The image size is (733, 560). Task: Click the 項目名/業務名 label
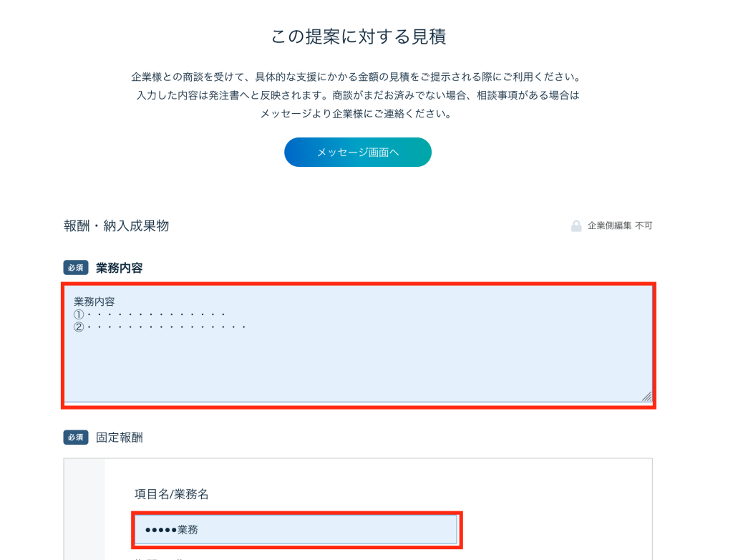pos(172,494)
